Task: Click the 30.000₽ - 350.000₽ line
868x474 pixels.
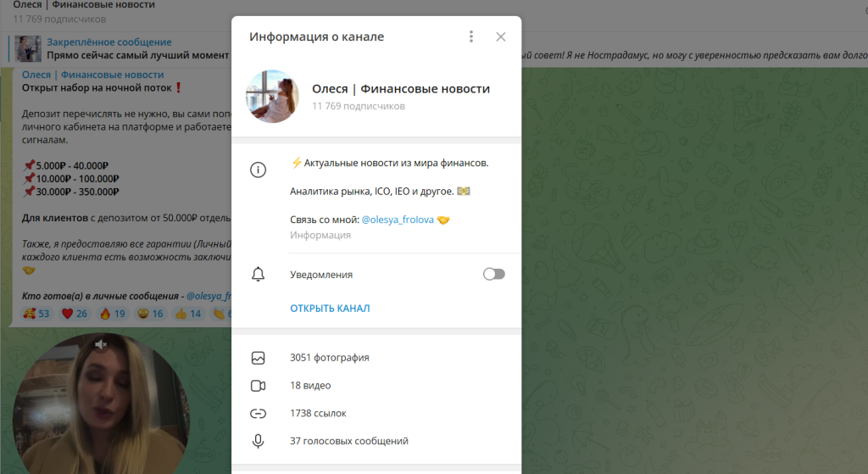Action: point(71,192)
